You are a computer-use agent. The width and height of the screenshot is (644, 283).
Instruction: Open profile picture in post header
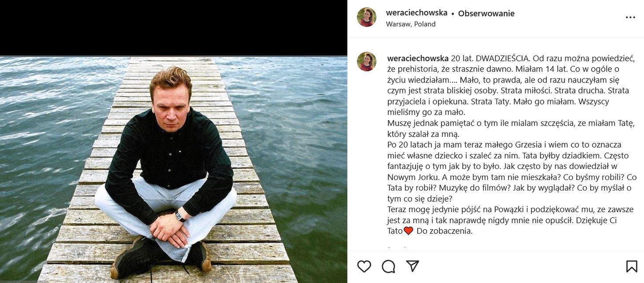[367, 17]
